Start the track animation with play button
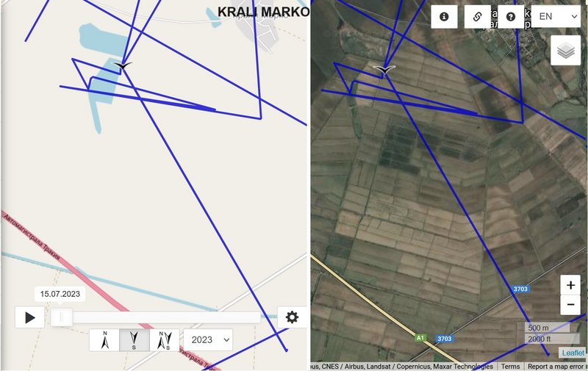 point(30,317)
